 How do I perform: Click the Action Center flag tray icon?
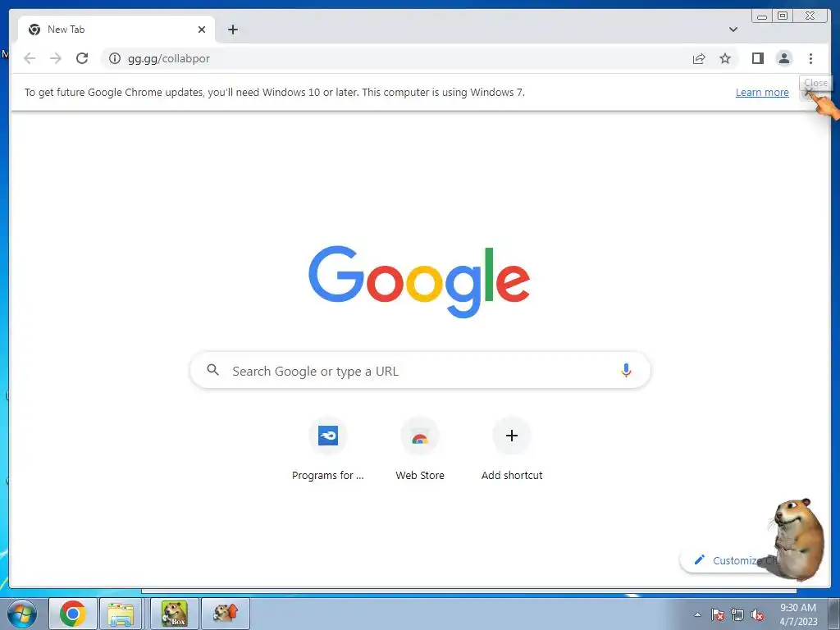pos(718,614)
